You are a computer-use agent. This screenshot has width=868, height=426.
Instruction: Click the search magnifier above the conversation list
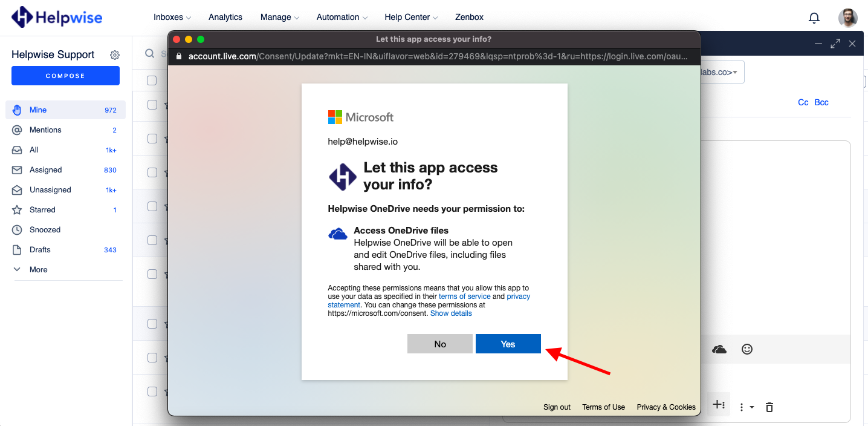point(149,53)
